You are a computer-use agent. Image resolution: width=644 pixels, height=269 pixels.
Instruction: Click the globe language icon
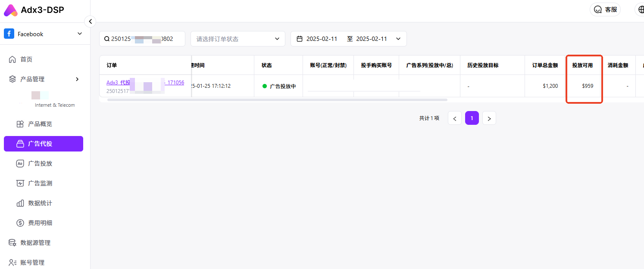(x=640, y=9)
